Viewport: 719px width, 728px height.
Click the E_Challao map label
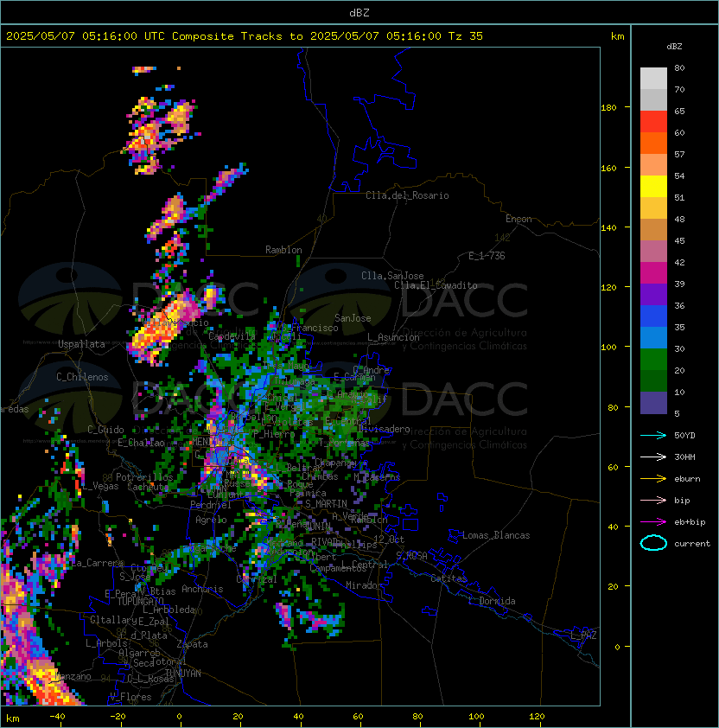pos(141,443)
